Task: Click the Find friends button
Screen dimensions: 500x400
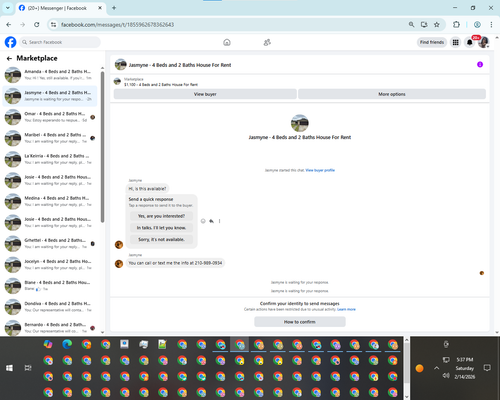Action: tap(432, 42)
